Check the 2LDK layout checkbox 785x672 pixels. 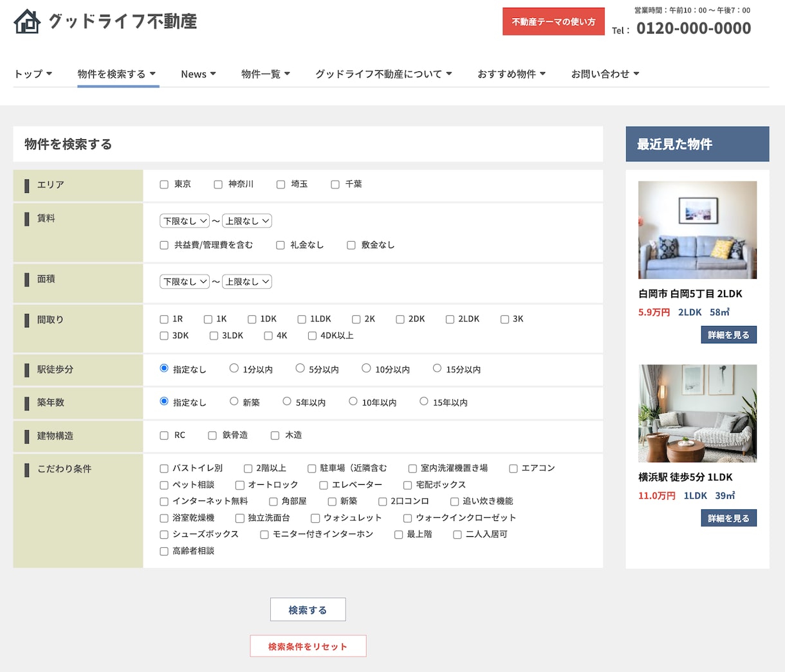point(450,319)
